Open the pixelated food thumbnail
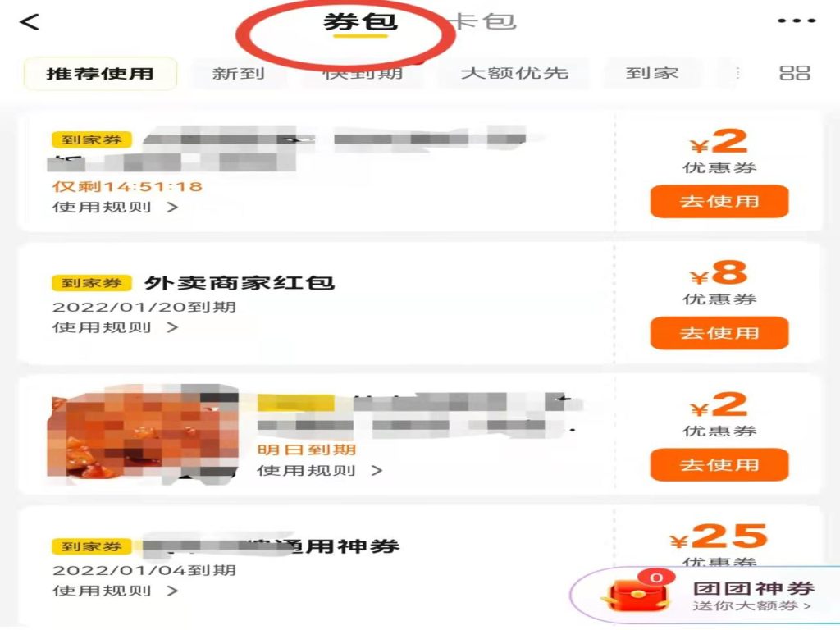The width and height of the screenshot is (840, 630). 143,435
